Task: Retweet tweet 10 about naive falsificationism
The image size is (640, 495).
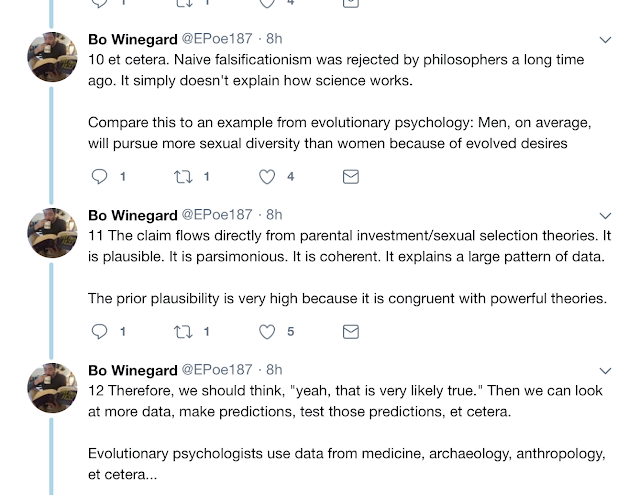Action: coord(183,176)
